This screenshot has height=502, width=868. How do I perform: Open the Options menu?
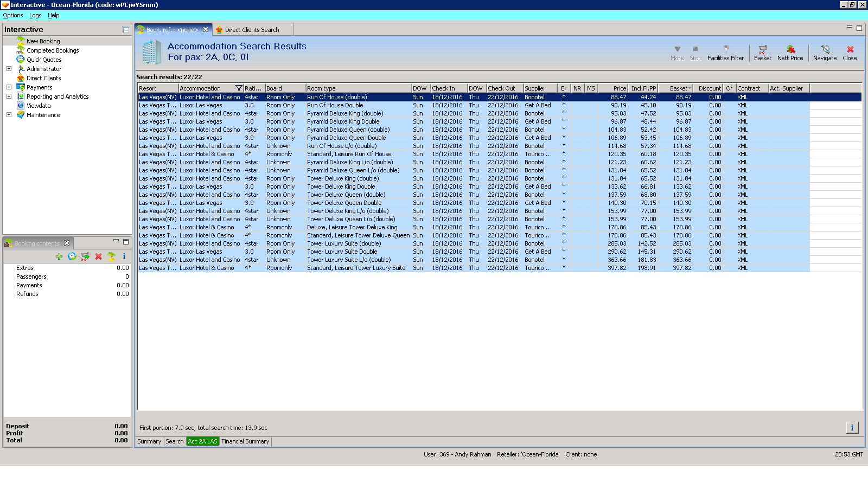click(x=13, y=15)
